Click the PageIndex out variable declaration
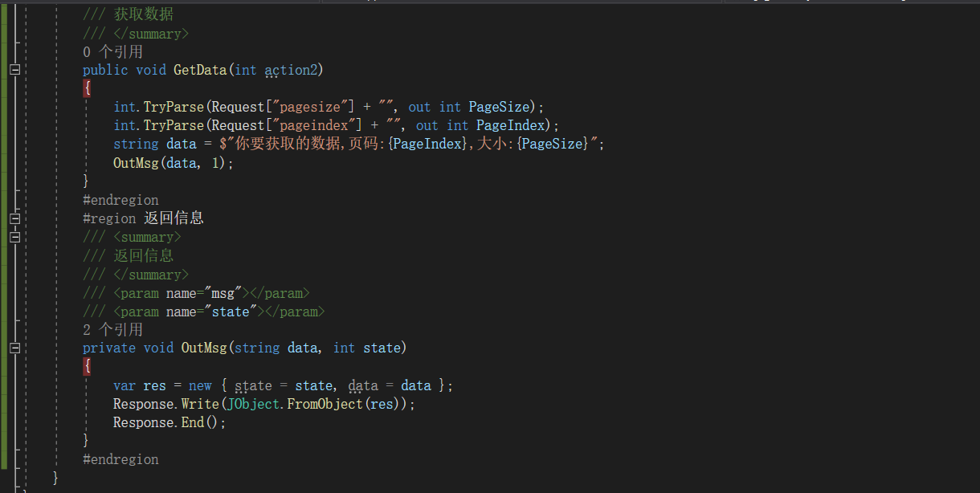The height and width of the screenshot is (493, 980). pos(509,125)
